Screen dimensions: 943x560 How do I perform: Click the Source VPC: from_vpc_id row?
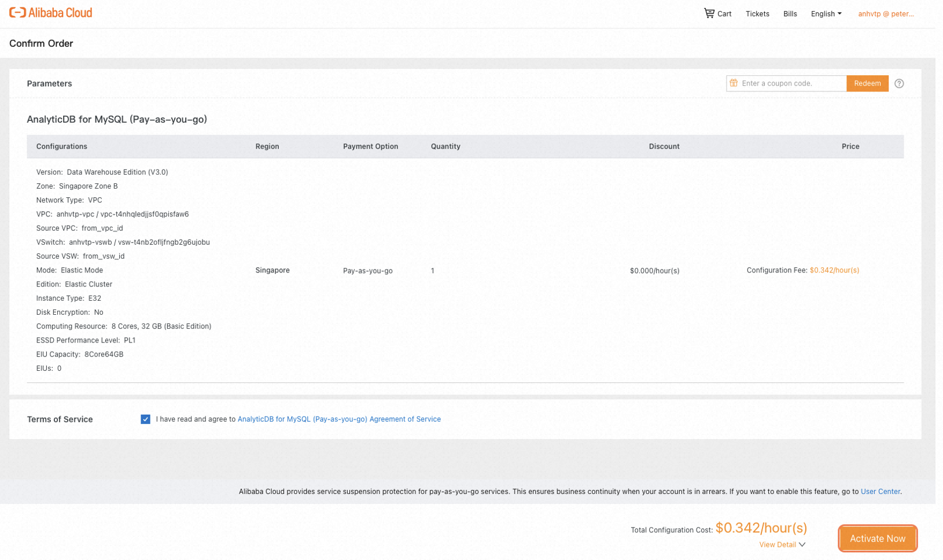[x=79, y=229]
